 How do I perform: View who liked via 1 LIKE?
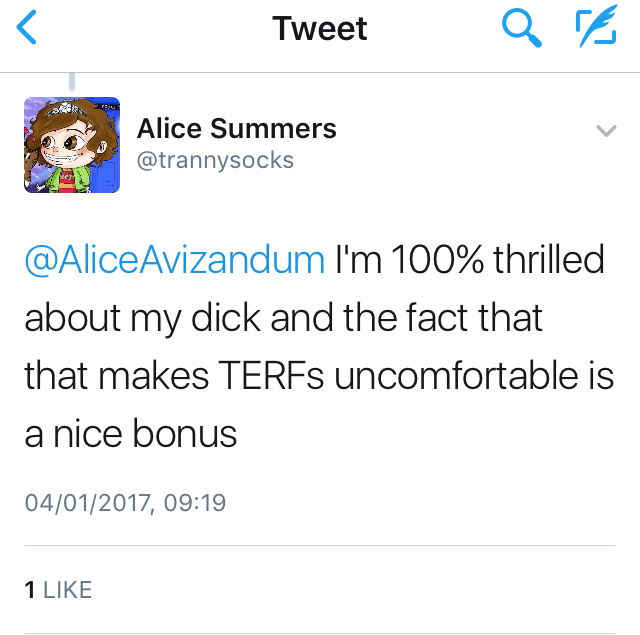[x=58, y=590]
